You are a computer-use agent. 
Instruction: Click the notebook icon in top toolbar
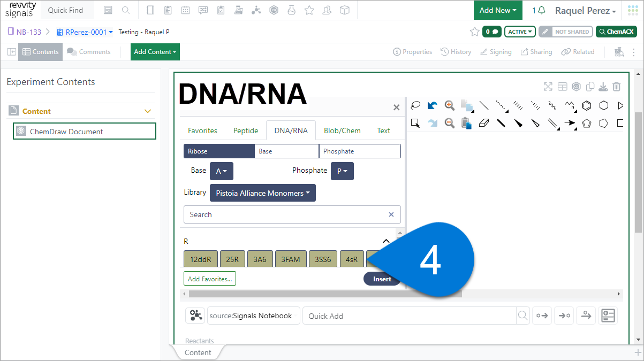tap(150, 10)
